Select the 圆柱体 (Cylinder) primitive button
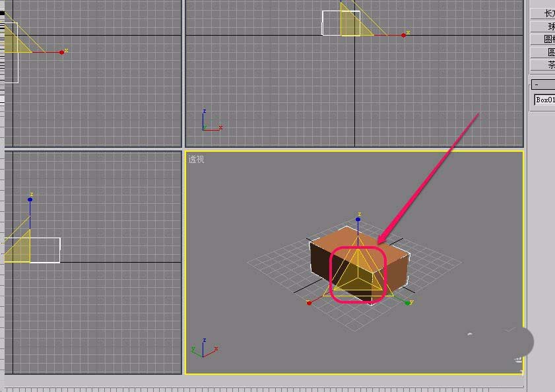The height and width of the screenshot is (392, 555). (544, 39)
